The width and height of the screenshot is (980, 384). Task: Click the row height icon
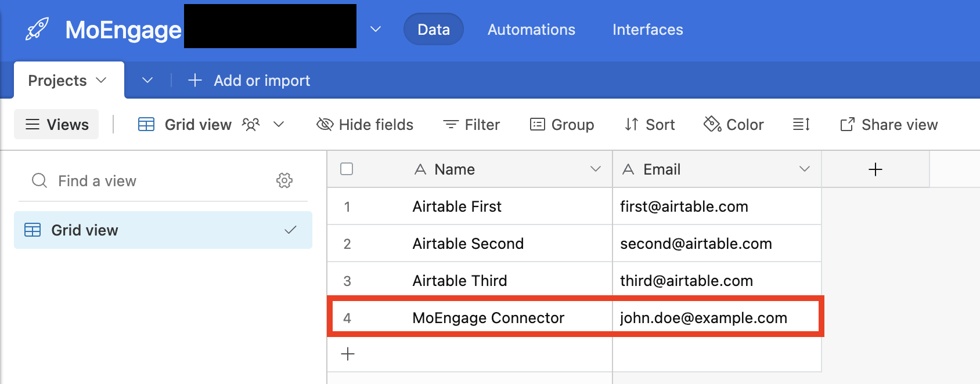click(801, 124)
